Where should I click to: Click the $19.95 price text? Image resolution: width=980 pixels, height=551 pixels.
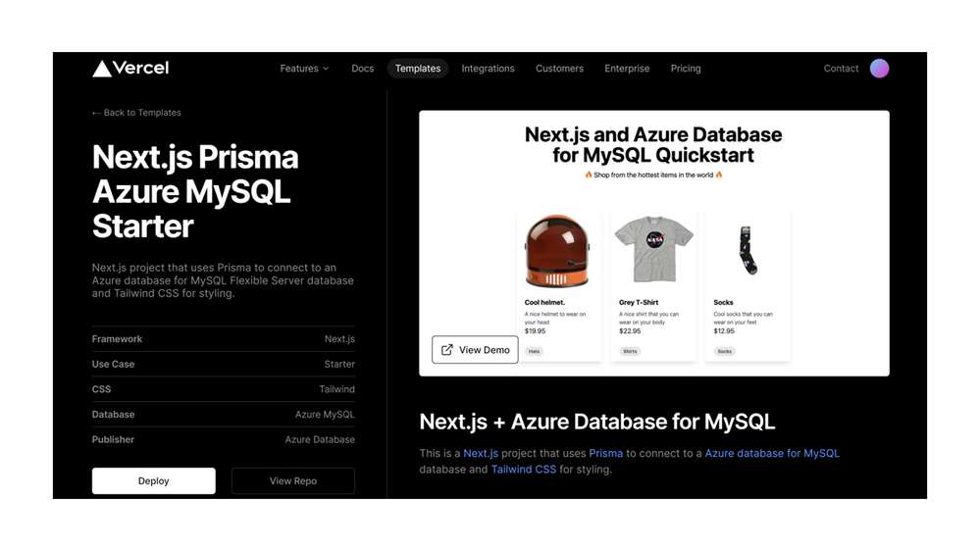(535, 331)
